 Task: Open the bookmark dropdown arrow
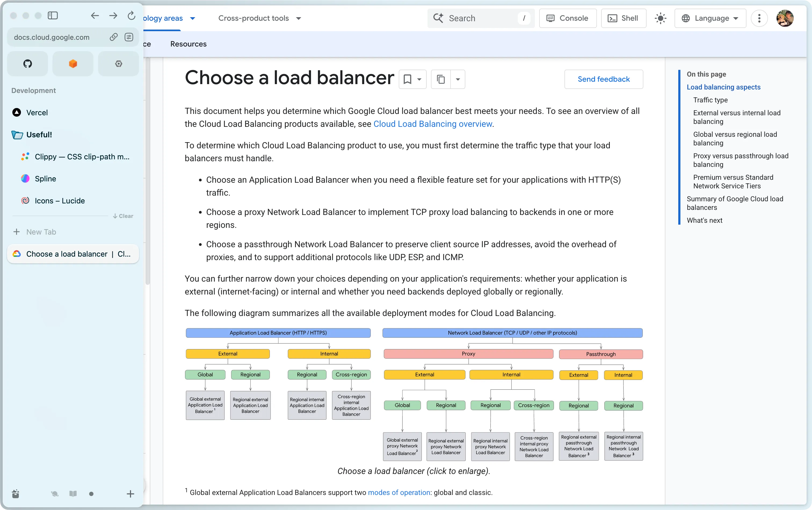tap(419, 79)
